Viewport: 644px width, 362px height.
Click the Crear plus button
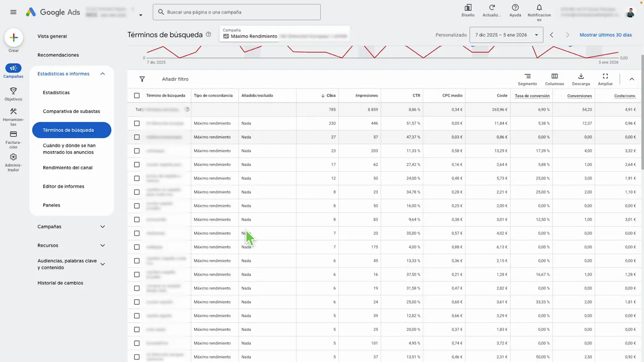click(x=14, y=37)
